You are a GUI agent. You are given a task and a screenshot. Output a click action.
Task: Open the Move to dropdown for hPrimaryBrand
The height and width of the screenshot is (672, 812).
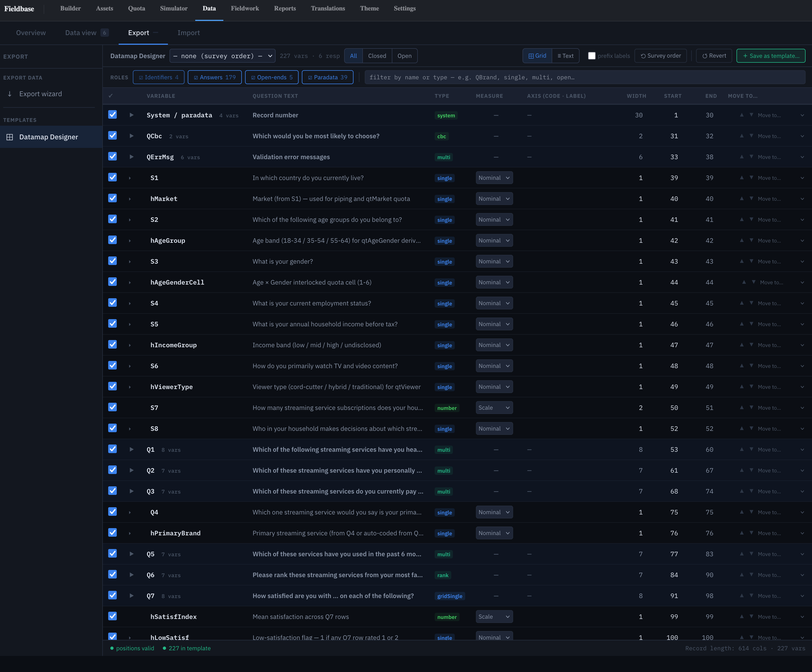(780, 533)
